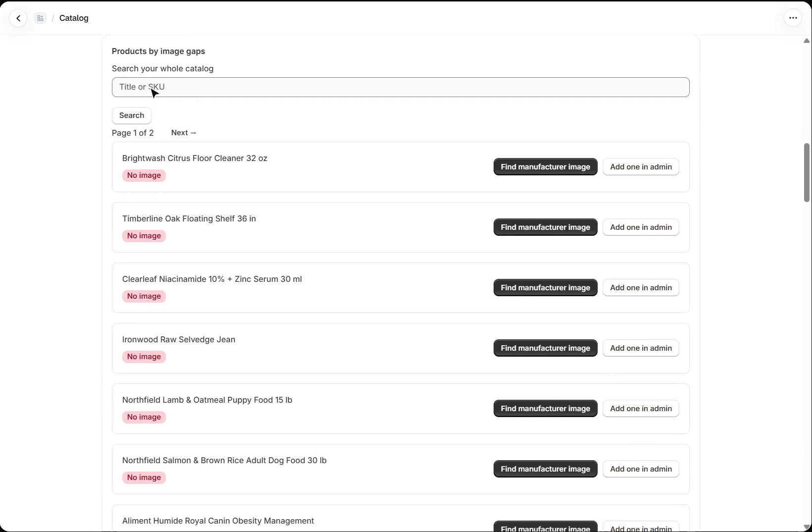The height and width of the screenshot is (532, 812).
Task: Find manufacturer image for Timberline Oak Floating Shelf
Action: tap(545, 227)
